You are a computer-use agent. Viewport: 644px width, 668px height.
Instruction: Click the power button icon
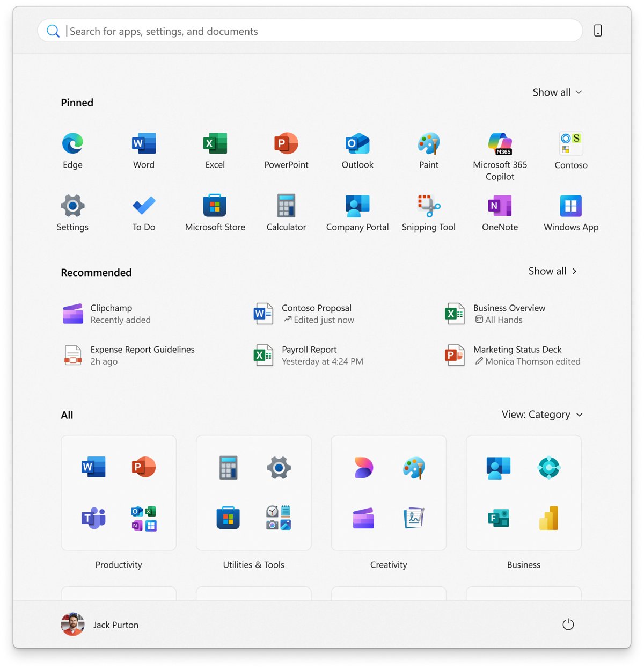568,625
